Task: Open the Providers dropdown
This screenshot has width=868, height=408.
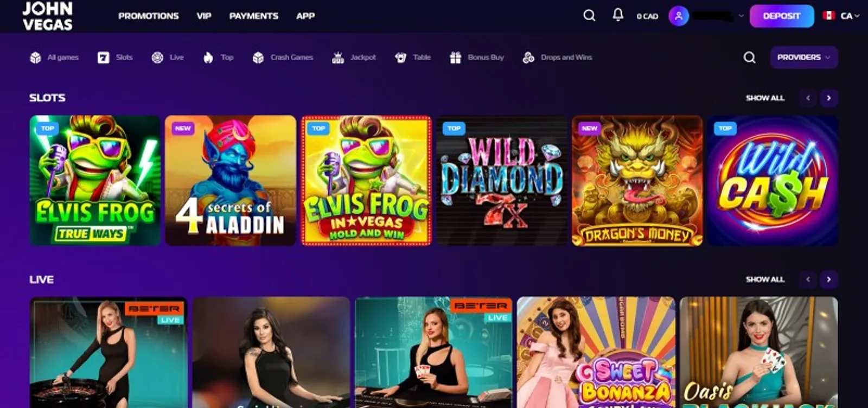Action: (803, 58)
